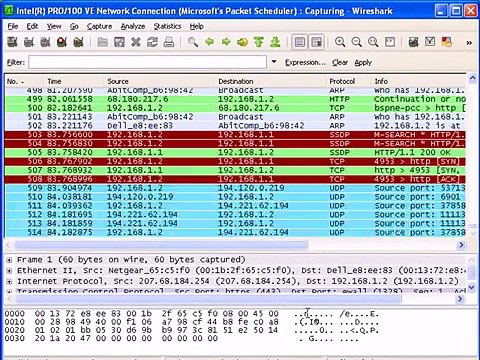The image size is (480, 360).
Task: Sort by the Protocol column header
Action: (348, 81)
